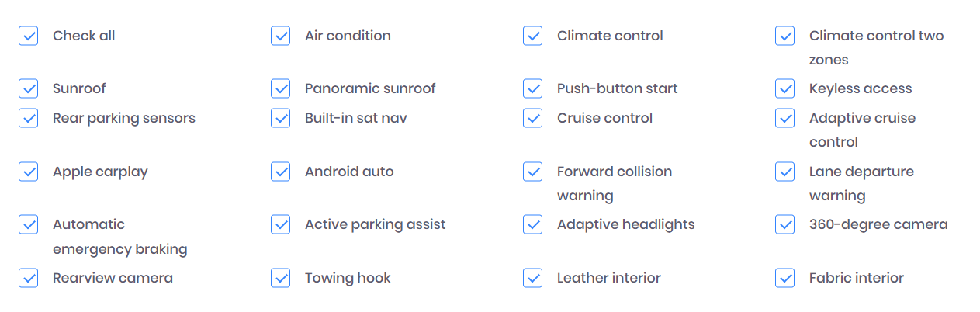The width and height of the screenshot is (980, 312).
Task: Toggle Keyless access checkbox
Action: point(785,88)
